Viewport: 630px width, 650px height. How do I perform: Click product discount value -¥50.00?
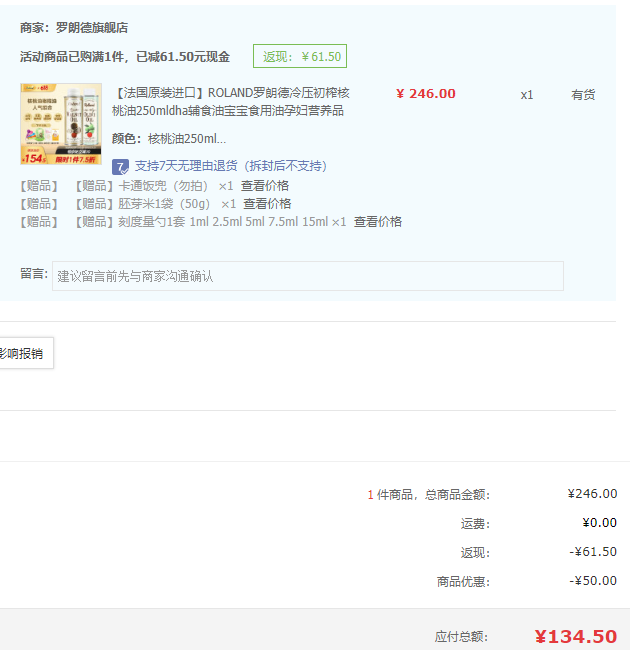click(593, 581)
